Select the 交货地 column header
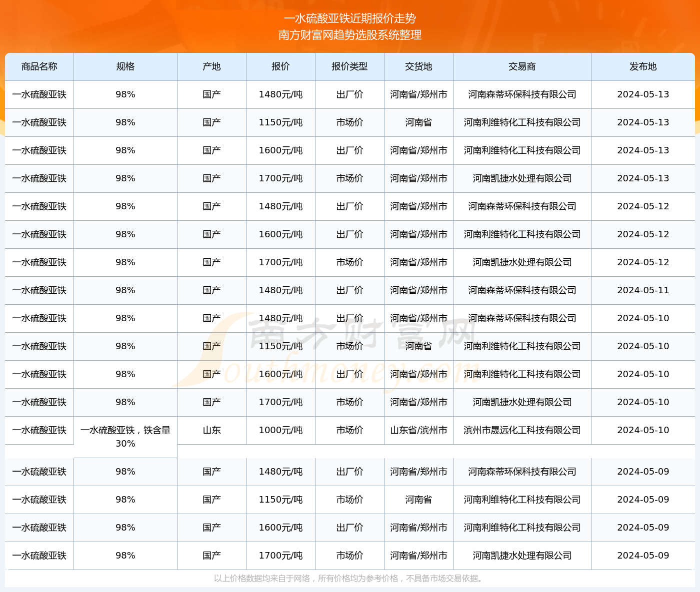The height and width of the screenshot is (592, 700). [x=418, y=66]
